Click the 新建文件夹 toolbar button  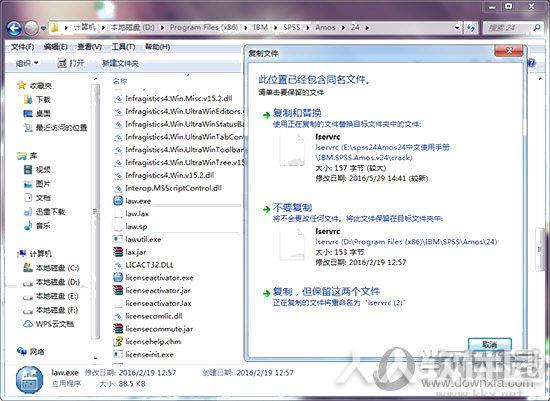120,64
